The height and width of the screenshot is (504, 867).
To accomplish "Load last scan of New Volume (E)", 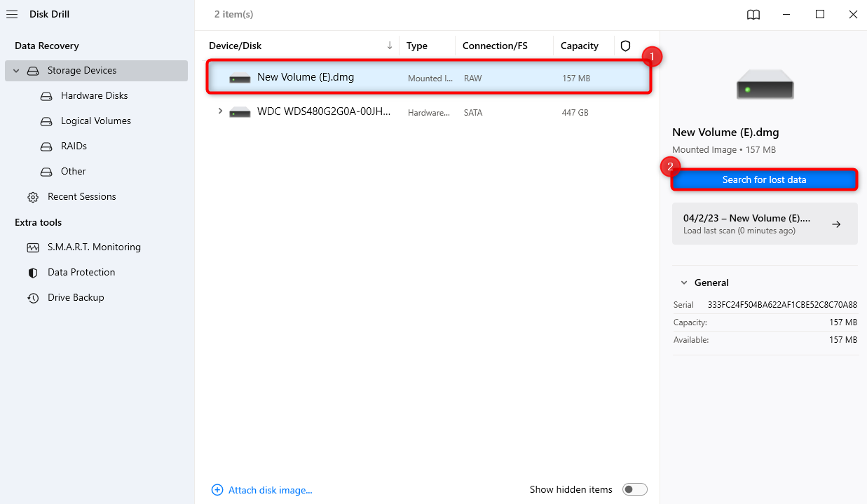I will click(x=765, y=224).
